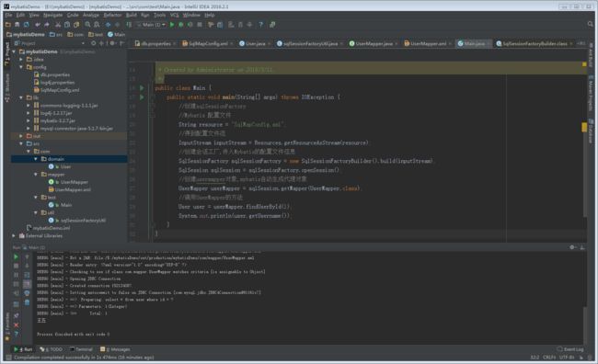Click the Cut scissors icon
The height and width of the screenshot is (364, 598).
(58, 25)
